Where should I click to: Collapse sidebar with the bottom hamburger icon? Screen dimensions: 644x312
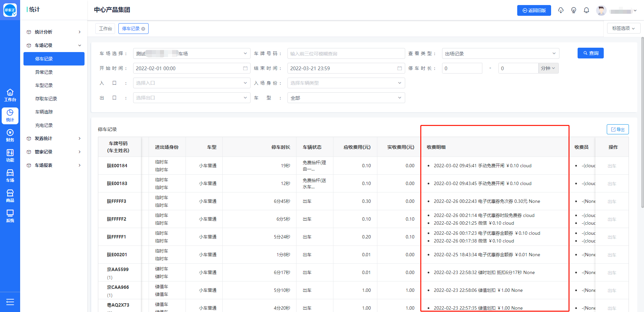tap(10, 302)
